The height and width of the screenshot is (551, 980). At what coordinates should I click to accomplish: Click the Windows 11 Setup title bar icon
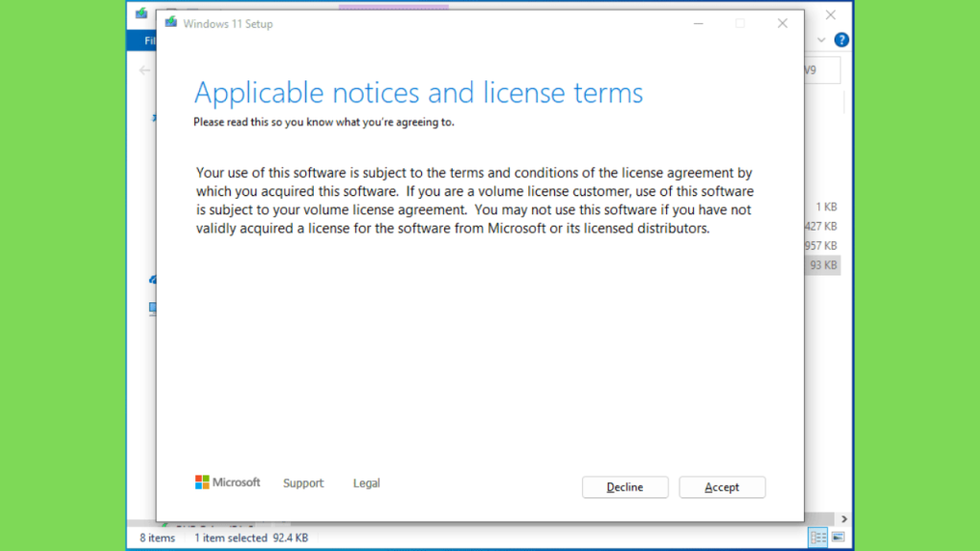tap(170, 23)
